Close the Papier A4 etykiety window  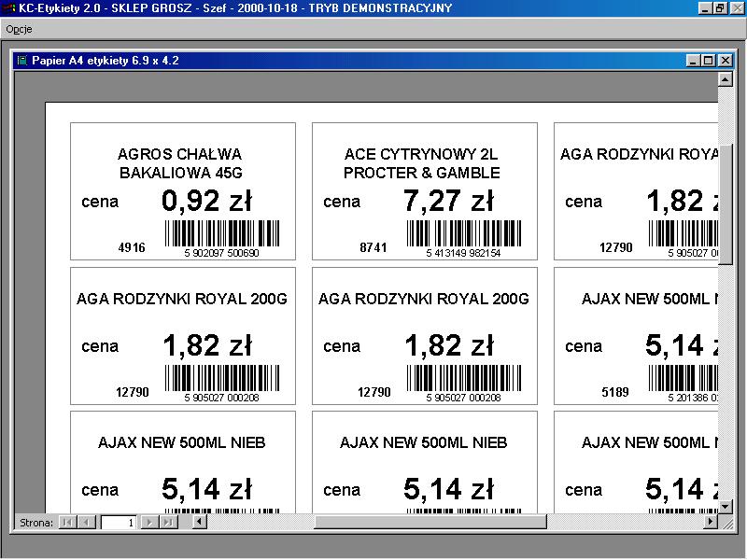point(726,61)
